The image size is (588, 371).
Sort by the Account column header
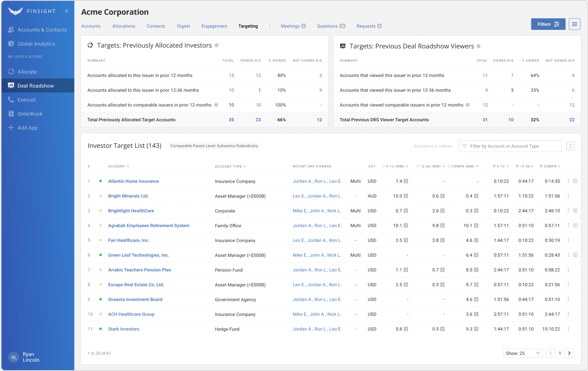coord(119,166)
